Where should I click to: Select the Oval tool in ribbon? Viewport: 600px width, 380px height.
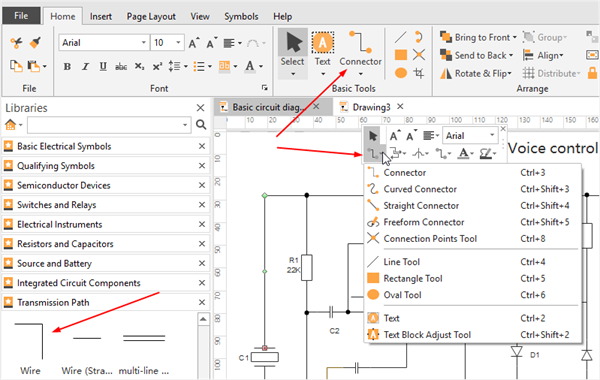coord(401,73)
